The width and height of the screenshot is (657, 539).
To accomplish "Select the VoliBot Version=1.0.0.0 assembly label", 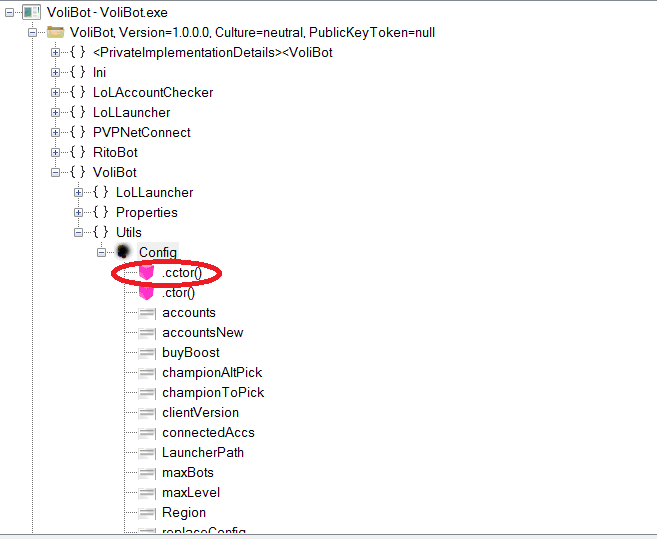I will pos(252,32).
